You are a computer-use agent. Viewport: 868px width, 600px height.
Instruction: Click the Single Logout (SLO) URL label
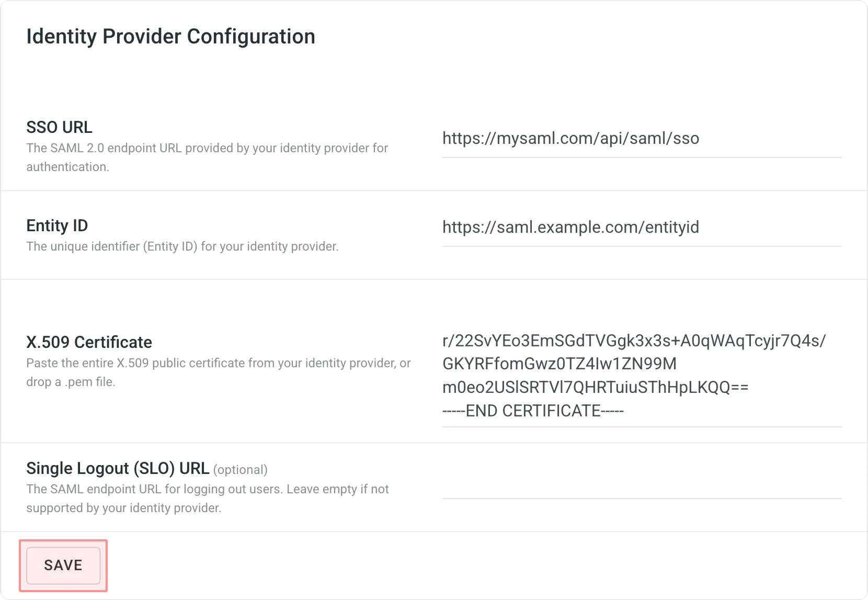[x=118, y=468]
